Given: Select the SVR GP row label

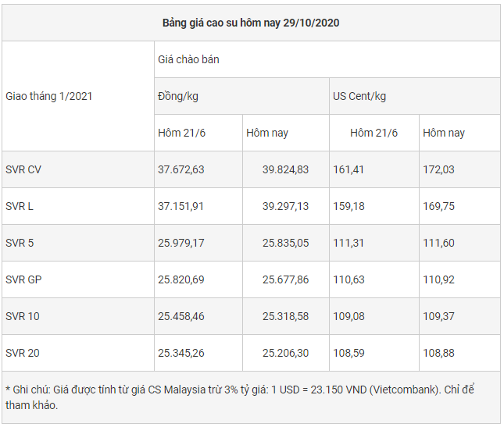Looking at the screenshot, I should point(23,279).
